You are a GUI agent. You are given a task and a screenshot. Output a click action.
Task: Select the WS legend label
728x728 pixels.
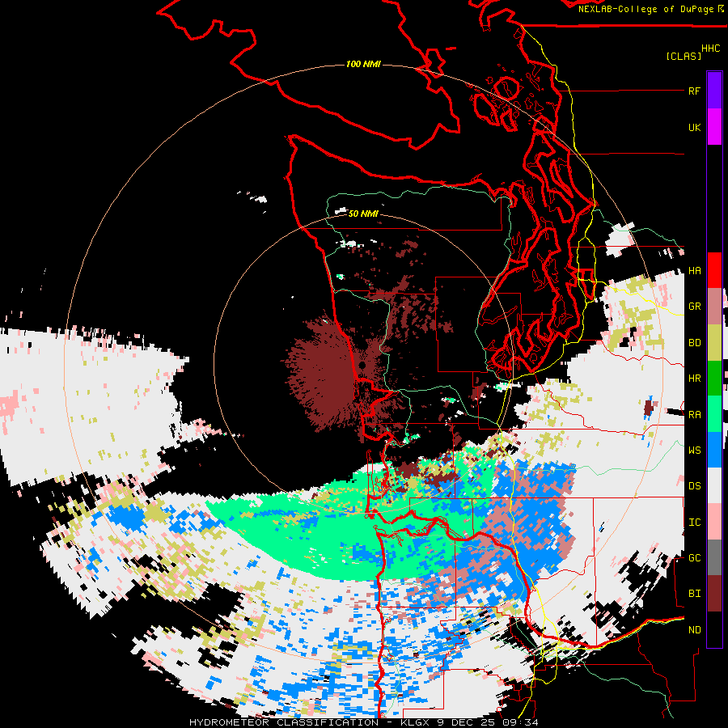click(694, 451)
